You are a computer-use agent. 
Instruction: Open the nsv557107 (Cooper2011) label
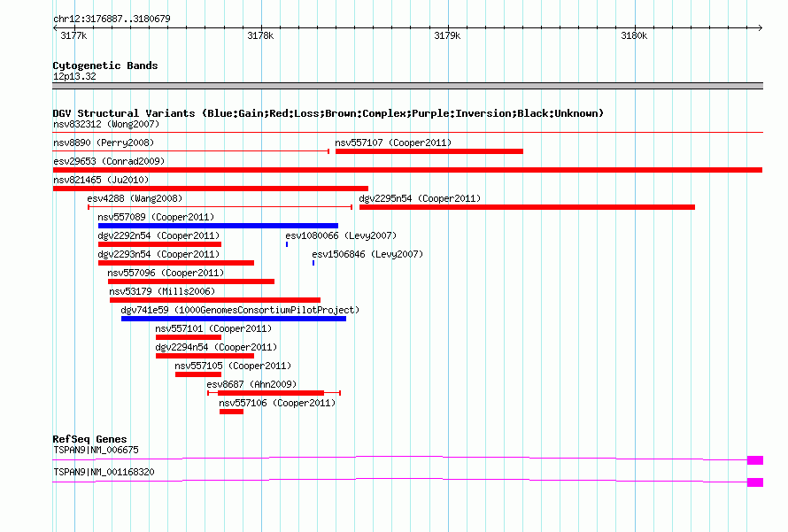(393, 143)
